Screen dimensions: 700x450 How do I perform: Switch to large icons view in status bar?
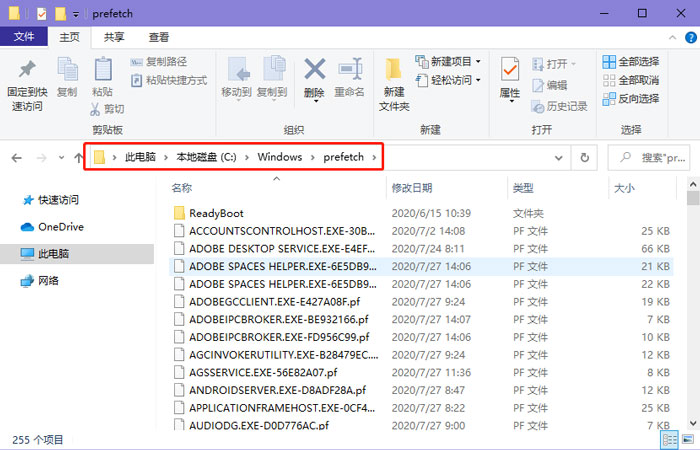[687, 439]
